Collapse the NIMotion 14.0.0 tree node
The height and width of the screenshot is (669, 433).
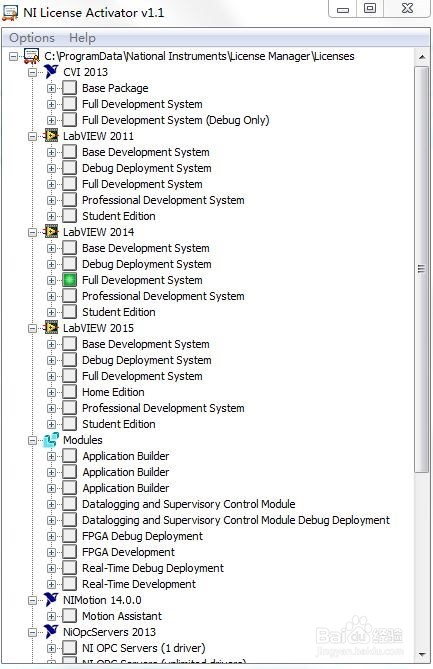pyautogui.click(x=32, y=600)
